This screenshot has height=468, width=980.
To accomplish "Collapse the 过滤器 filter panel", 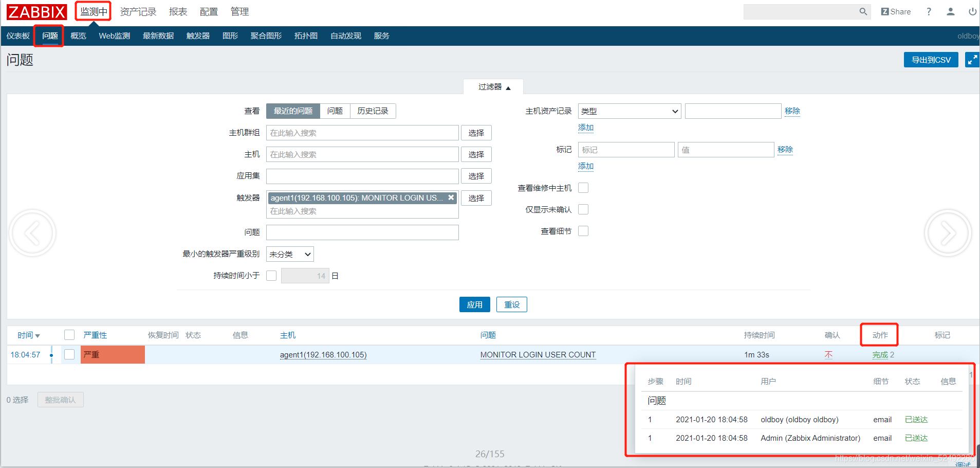I will [494, 87].
